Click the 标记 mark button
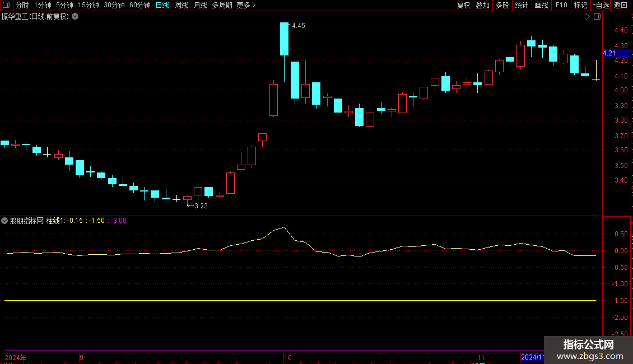Viewport: 633px width, 364px height. (580, 5)
